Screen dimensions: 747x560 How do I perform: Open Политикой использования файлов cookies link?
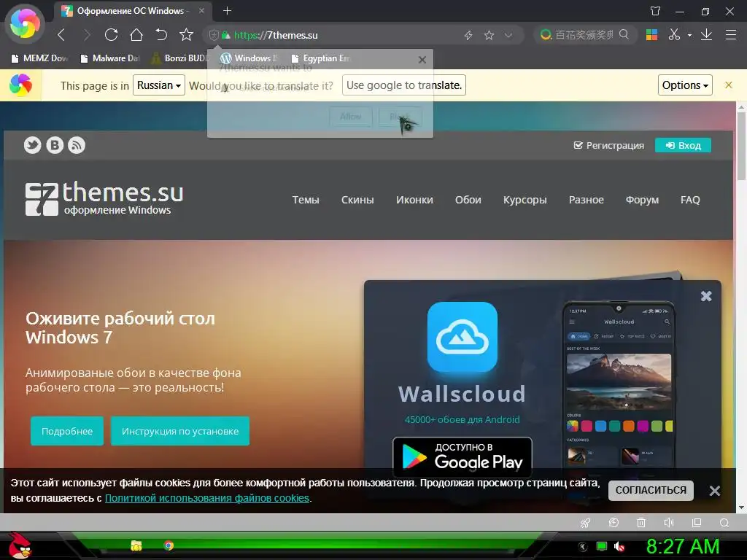click(207, 498)
